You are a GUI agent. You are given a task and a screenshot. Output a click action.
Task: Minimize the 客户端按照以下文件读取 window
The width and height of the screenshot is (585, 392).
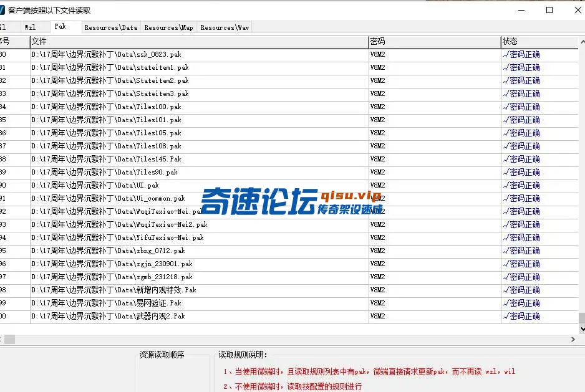521,10
